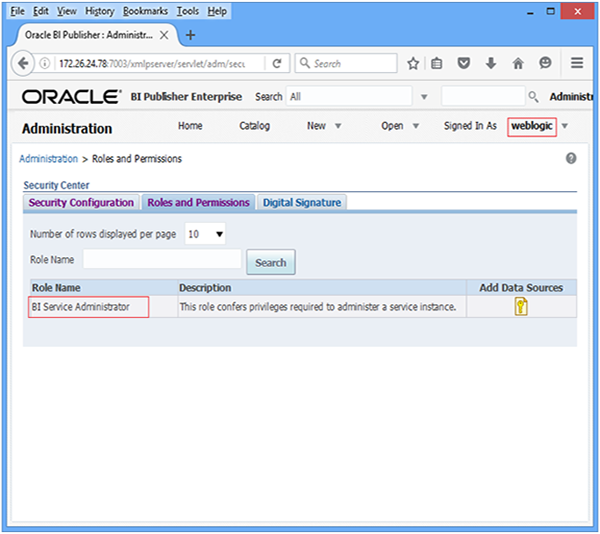Select BI Service Administrator role name
This screenshot has width=600, height=534.
click(81, 307)
